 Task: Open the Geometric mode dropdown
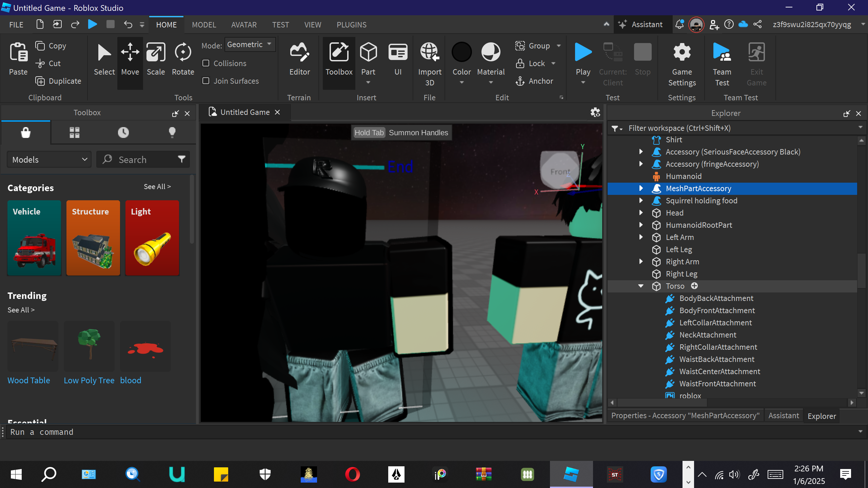pos(250,44)
